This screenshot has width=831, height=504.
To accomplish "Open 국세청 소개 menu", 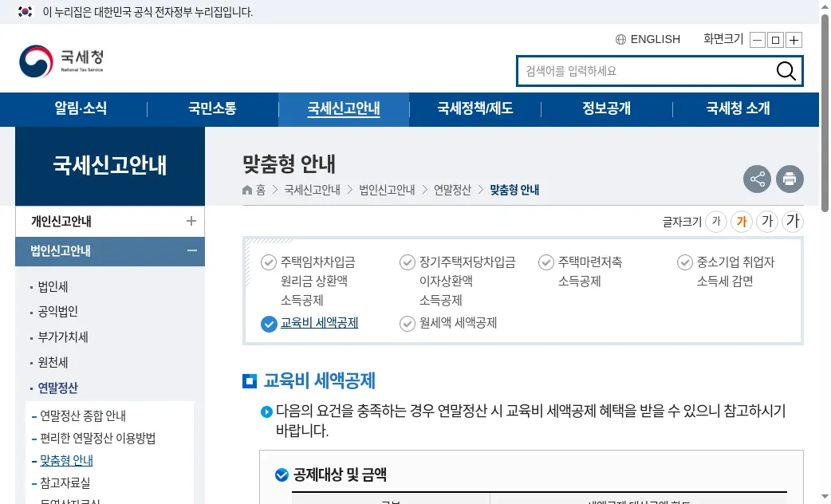I will coord(738,108).
